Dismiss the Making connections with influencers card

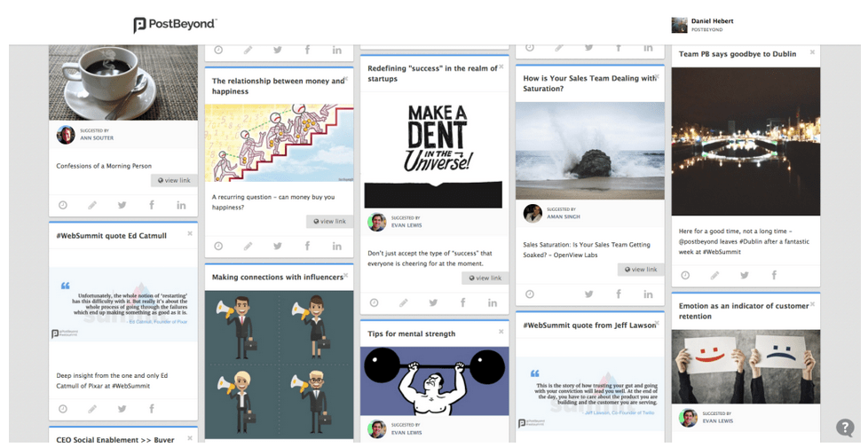click(x=345, y=275)
